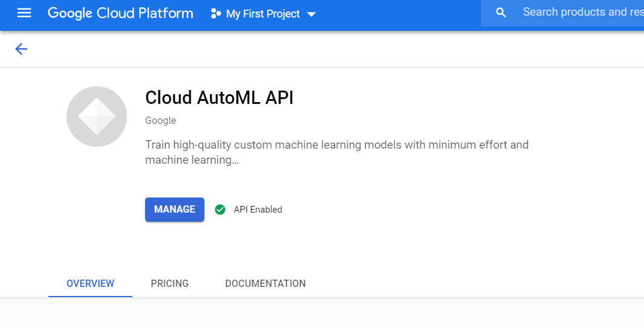The image size is (644, 328).
Task: Click the Google publisher label
Action: 161,121
